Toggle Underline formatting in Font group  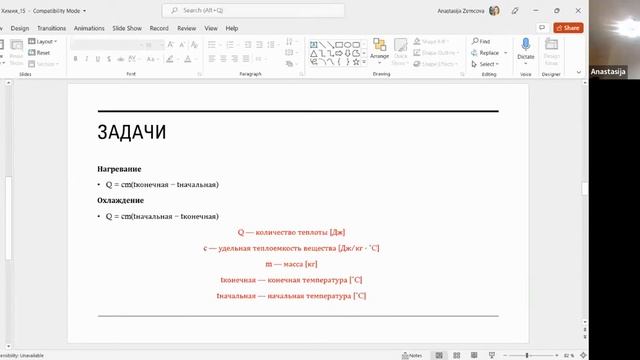(x=98, y=59)
